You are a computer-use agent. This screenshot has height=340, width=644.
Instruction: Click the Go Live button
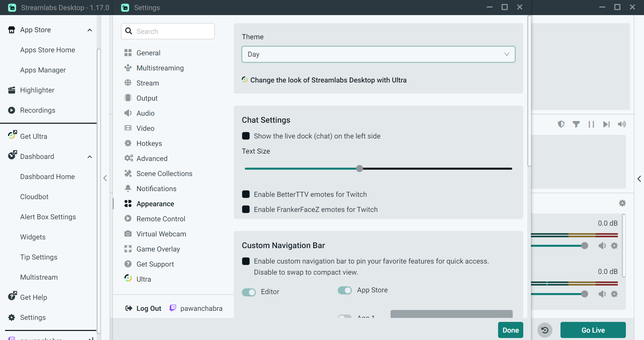coord(593,330)
